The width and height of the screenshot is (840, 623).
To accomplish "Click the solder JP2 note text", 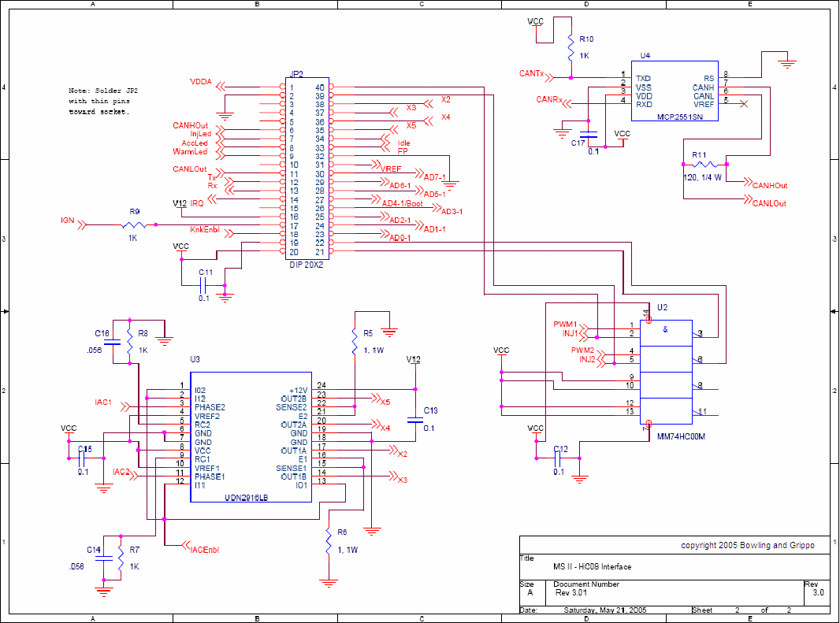I will click(98, 102).
